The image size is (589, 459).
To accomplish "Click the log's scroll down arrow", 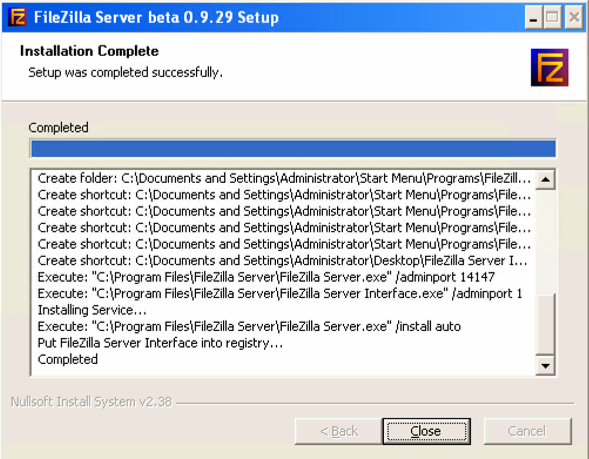I will (x=545, y=365).
